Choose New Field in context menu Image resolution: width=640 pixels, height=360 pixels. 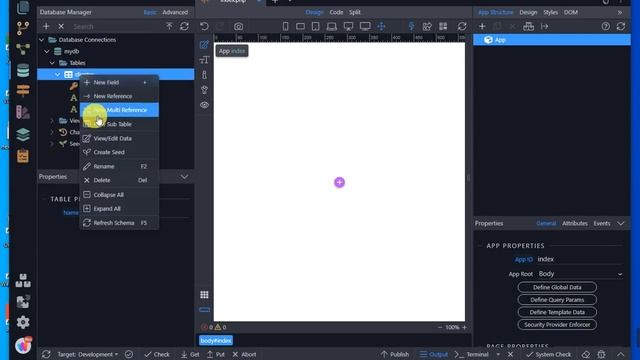tap(119, 82)
